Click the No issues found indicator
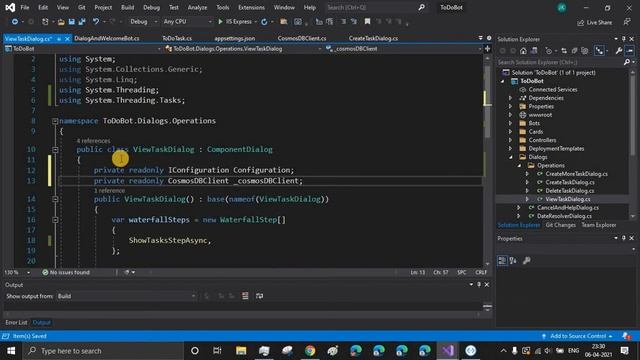This screenshot has height=360, width=640. (x=66, y=272)
